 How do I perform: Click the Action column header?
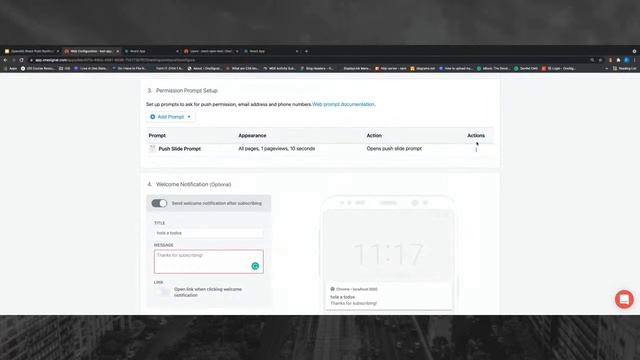pyautogui.click(x=374, y=136)
